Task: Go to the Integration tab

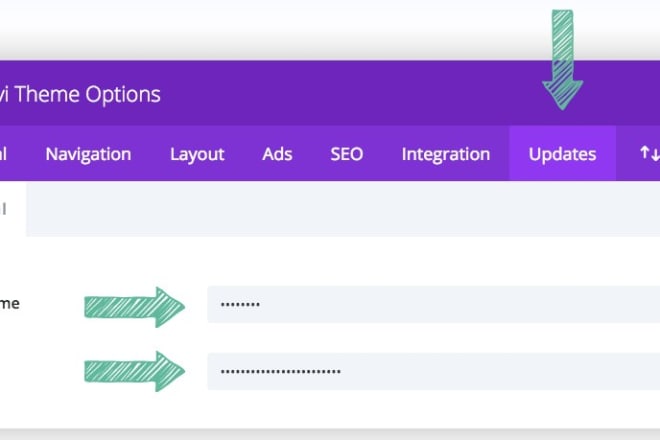Action: (x=446, y=154)
